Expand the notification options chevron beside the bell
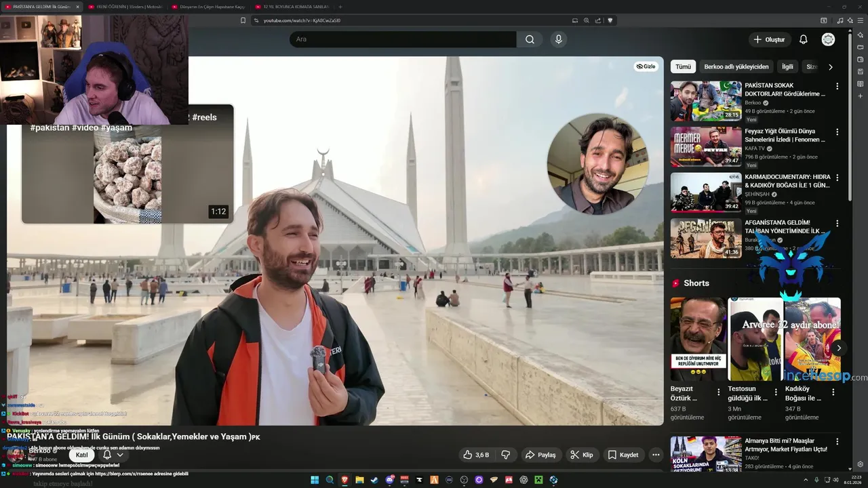 [x=120, y=455]
